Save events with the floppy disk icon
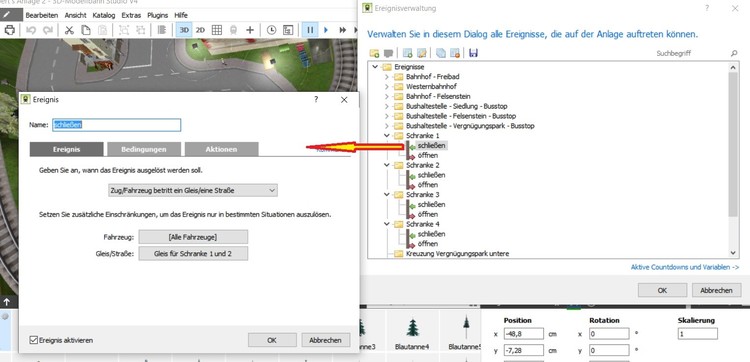Screen dimensions: 750x362 [x=474, y=53]
